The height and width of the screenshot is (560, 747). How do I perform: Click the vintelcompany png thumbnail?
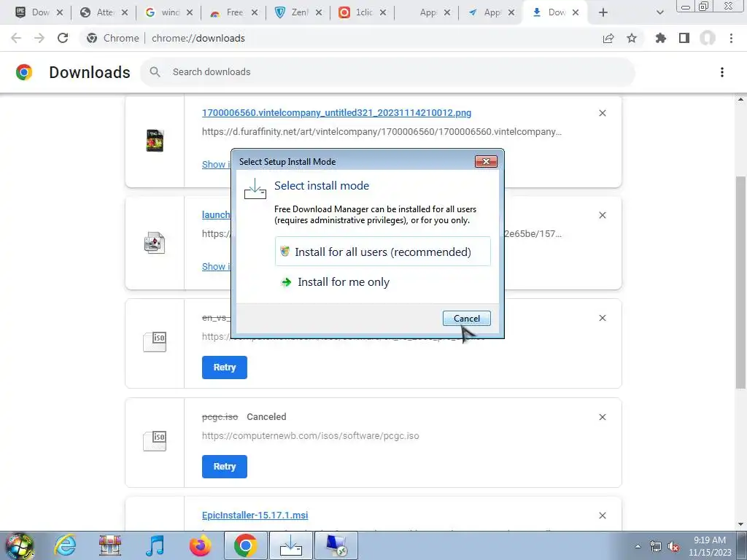[155, 141]
